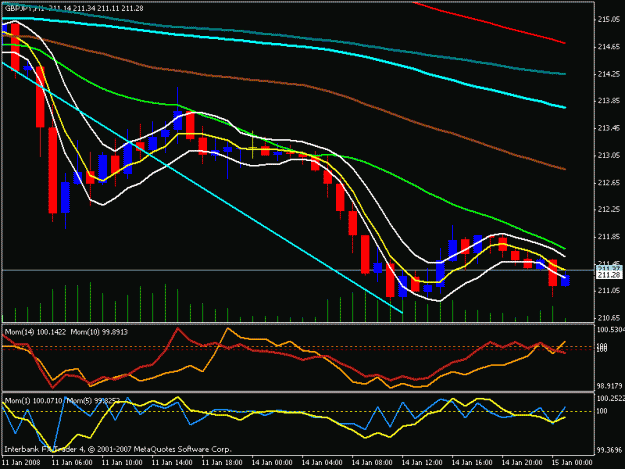
Task: Click the 14 Jan 16:00 time label
Action: pyautogui.click(x=472, y=463)
